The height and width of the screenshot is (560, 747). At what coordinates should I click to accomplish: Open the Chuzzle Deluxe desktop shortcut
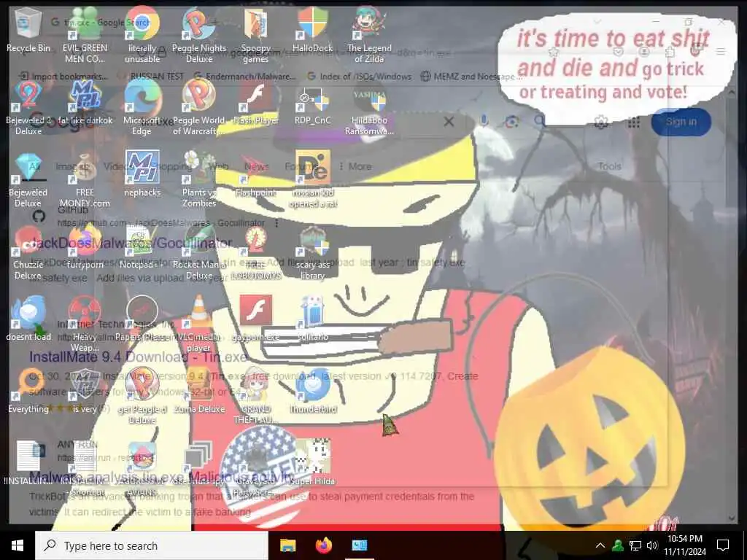click(x=28, y=252)
